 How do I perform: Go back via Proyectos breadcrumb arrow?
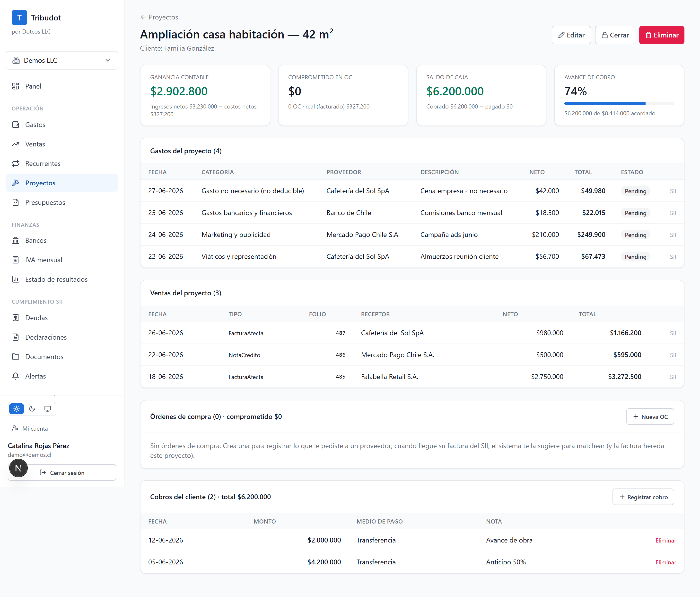(x=143, y=17)
